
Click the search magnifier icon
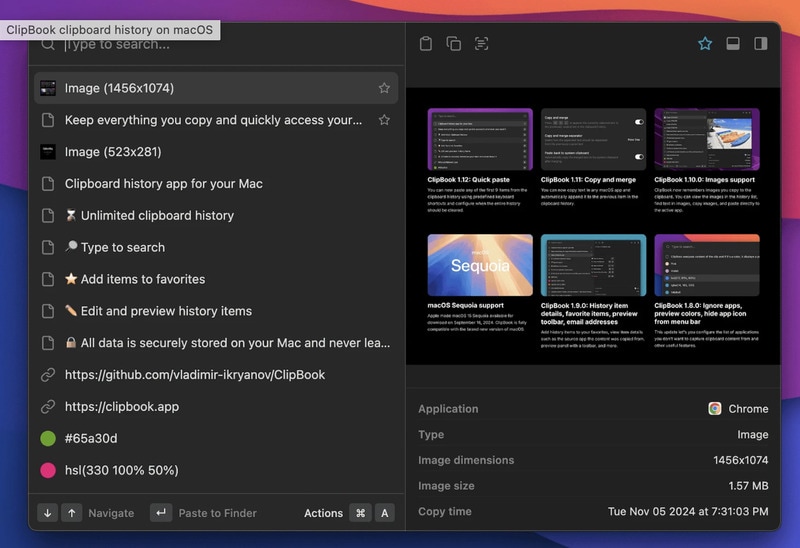tap(47, 45)
